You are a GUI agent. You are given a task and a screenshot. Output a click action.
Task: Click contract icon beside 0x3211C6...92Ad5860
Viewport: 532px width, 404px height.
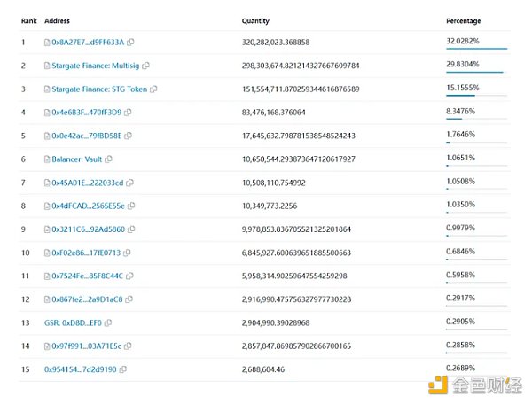47,229
